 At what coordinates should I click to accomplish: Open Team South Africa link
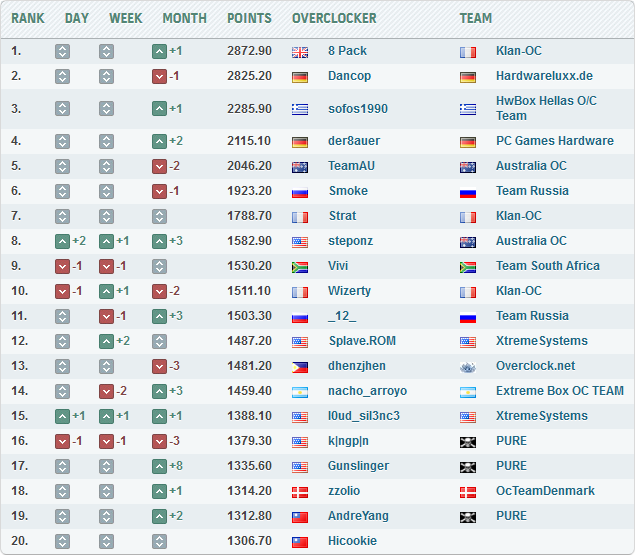(x=548, y=266)
